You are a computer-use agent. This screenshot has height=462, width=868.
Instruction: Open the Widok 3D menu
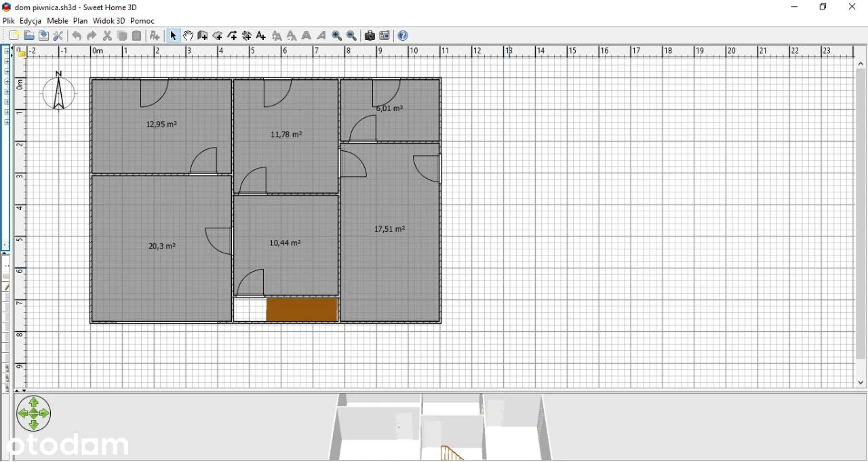[x=108, y=21]
